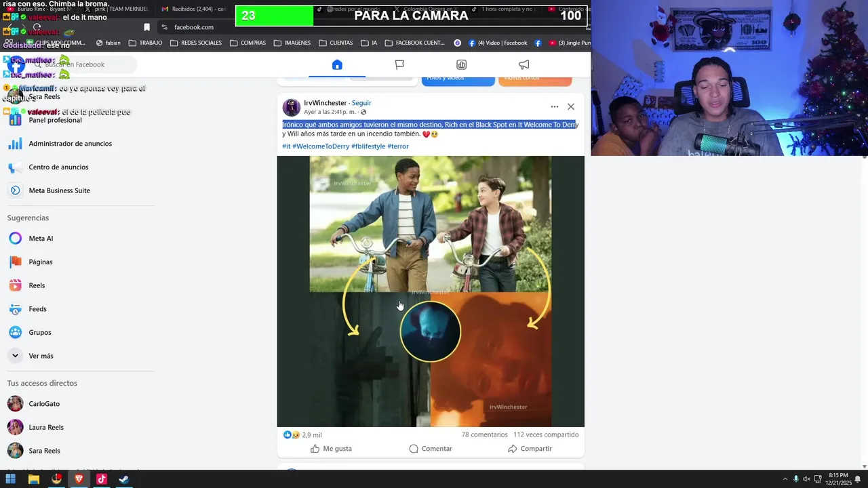The image size is (868, 488).
Task: Open the #fblifestyle hashtag
Action: point(368,146)
